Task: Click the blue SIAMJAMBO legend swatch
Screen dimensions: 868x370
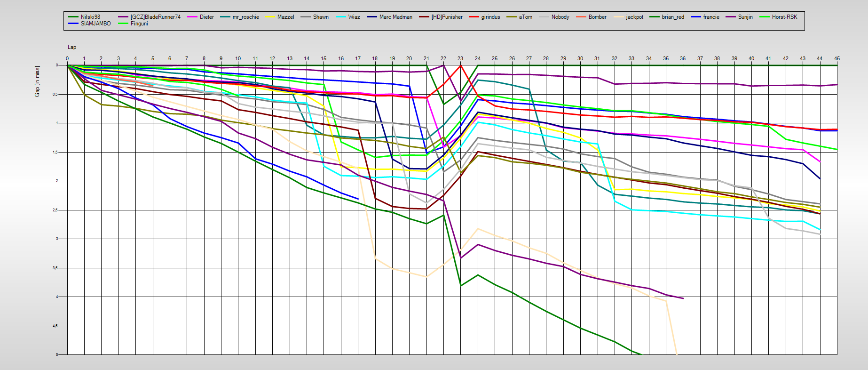Action: point(73,24)
